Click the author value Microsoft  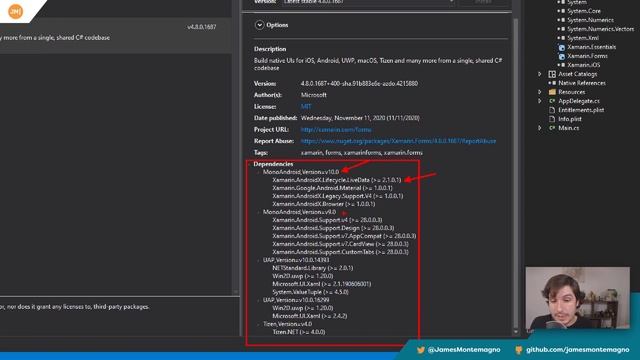tap(313, 95)
